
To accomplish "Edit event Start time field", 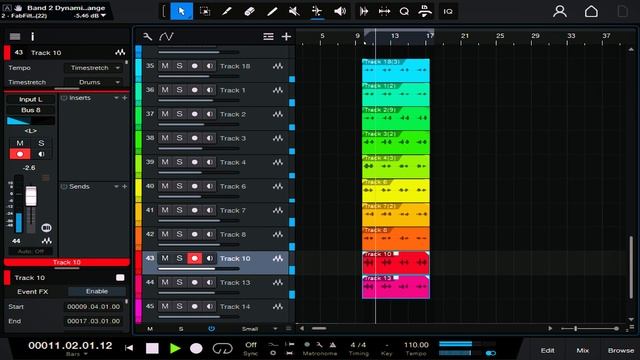I will (93, 307).
